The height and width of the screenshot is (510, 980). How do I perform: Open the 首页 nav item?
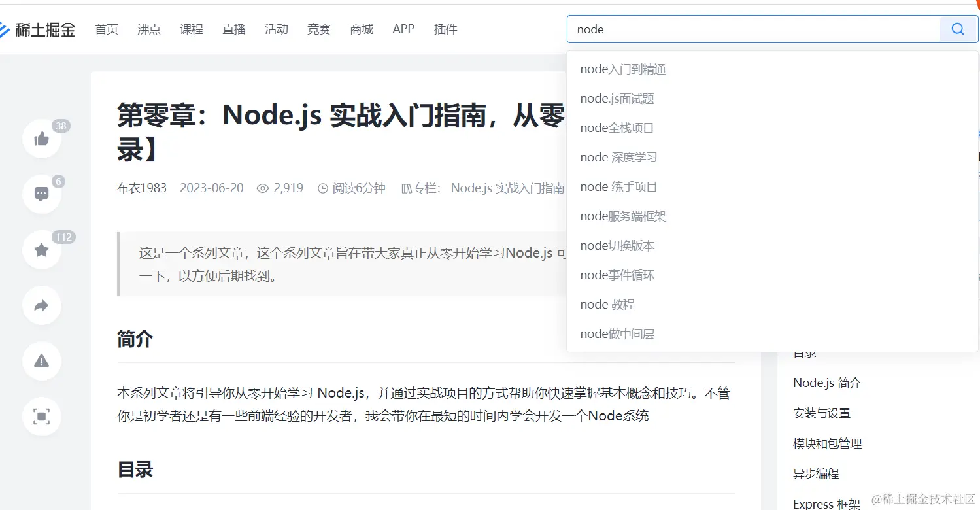[x=107, y=29]
